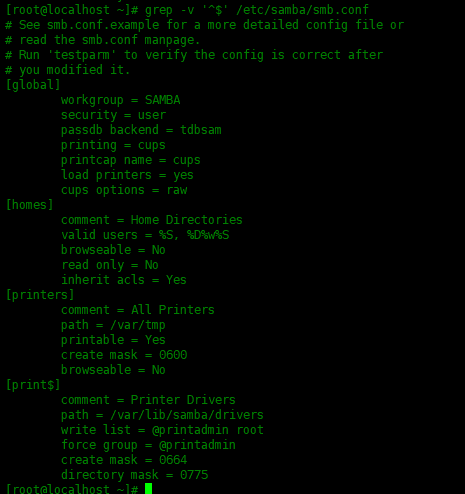Click the printcap name = cups line
The height and width of the screenshot is (494, 465).
131,160
